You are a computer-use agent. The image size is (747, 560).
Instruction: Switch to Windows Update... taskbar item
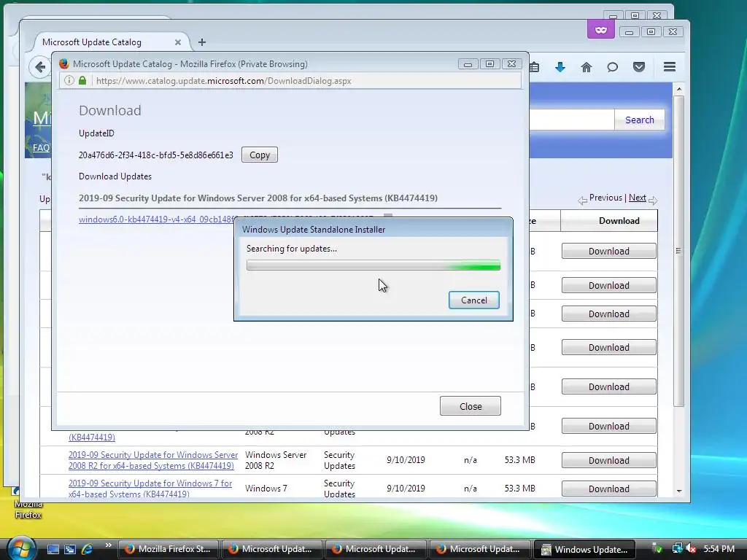[x=584, y=549]
